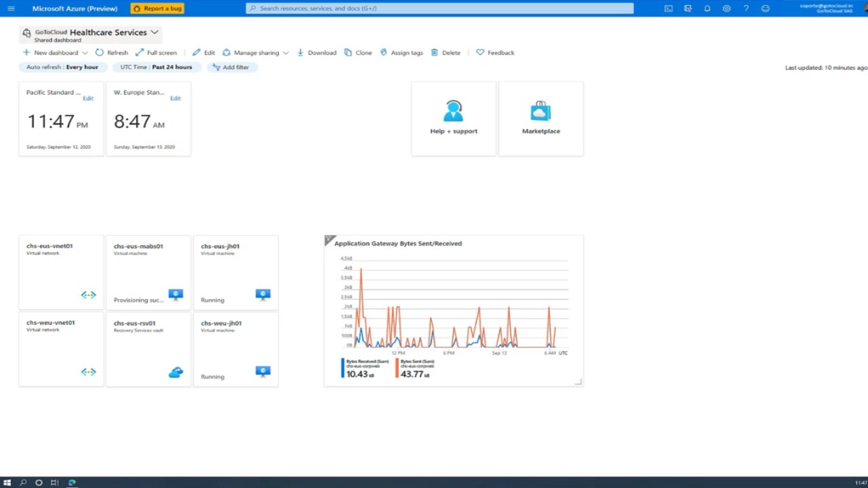Click the Refresh toolbar button
868x488 pixels.
(x=111, y=52)
